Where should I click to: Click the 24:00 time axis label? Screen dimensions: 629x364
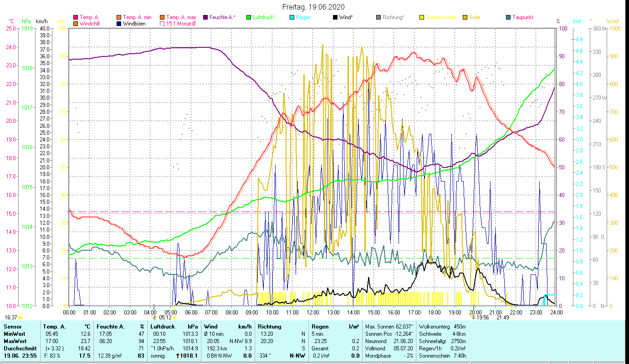coord(556,313)
